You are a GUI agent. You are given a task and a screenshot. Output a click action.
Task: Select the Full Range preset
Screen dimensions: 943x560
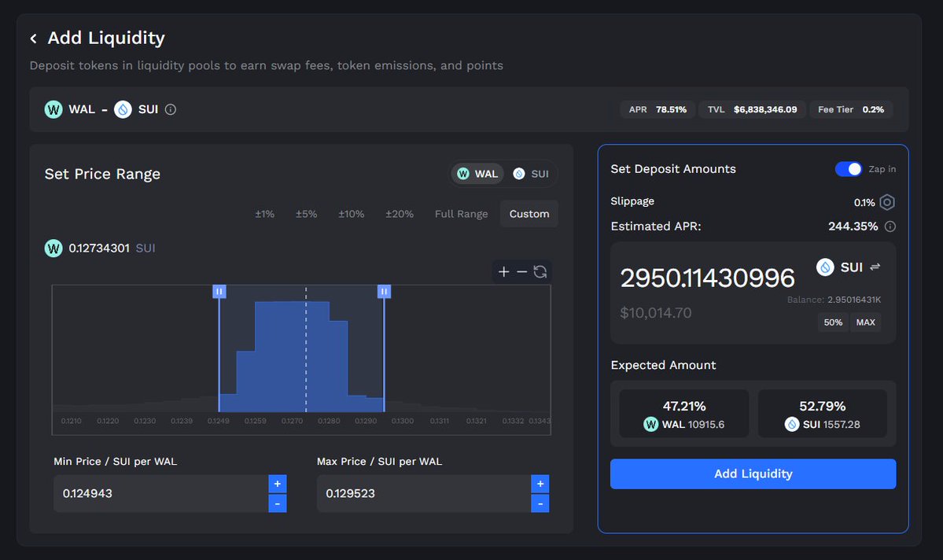point(461,214)
